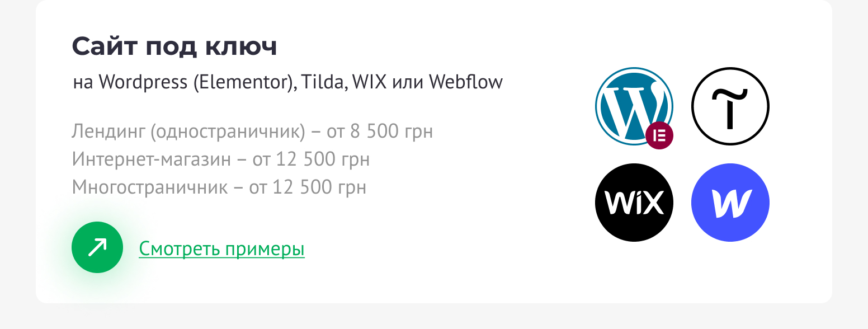
Task: Select the Tilda logo circle
Action: [x=730, y=106]
